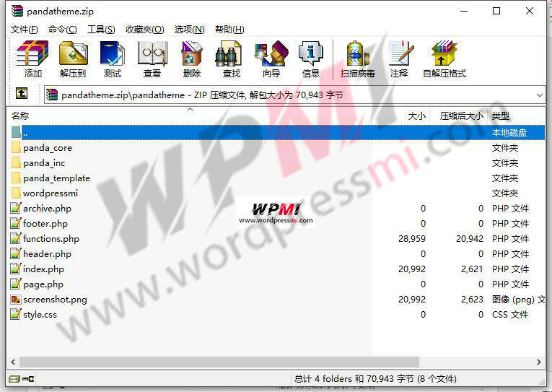
Task: Click the horizontal scrollbar right arrow
Action: (540, 362)
